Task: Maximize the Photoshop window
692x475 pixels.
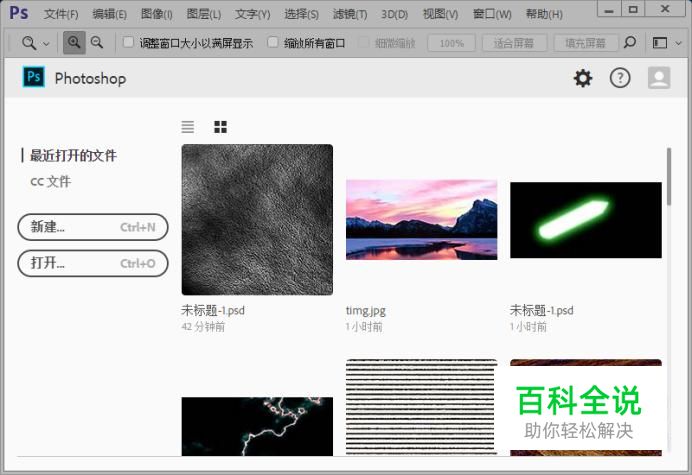Action: coord(633,10)
